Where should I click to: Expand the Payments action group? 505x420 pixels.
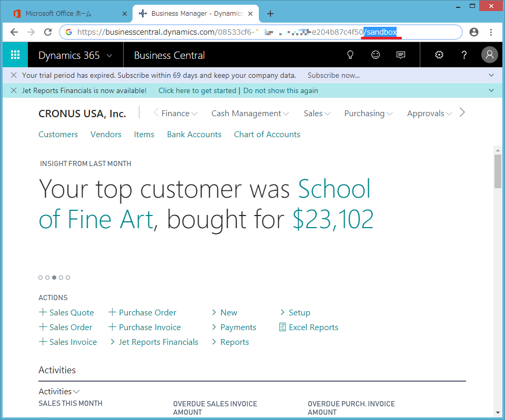(x=234, y=327)
